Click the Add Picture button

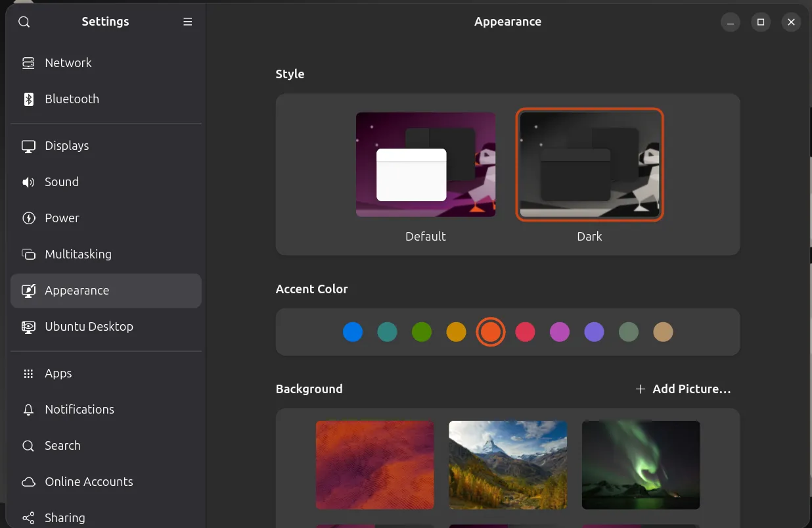tap(683, 389)
